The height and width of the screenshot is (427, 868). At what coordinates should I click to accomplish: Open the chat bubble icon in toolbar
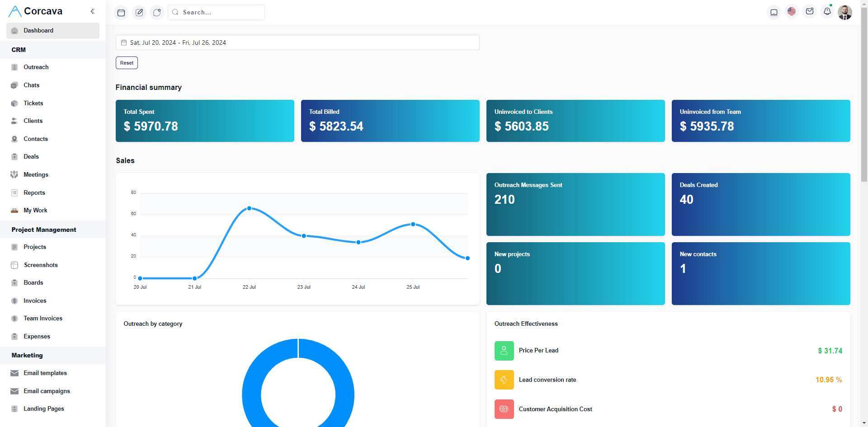click(x=157, y=13)
